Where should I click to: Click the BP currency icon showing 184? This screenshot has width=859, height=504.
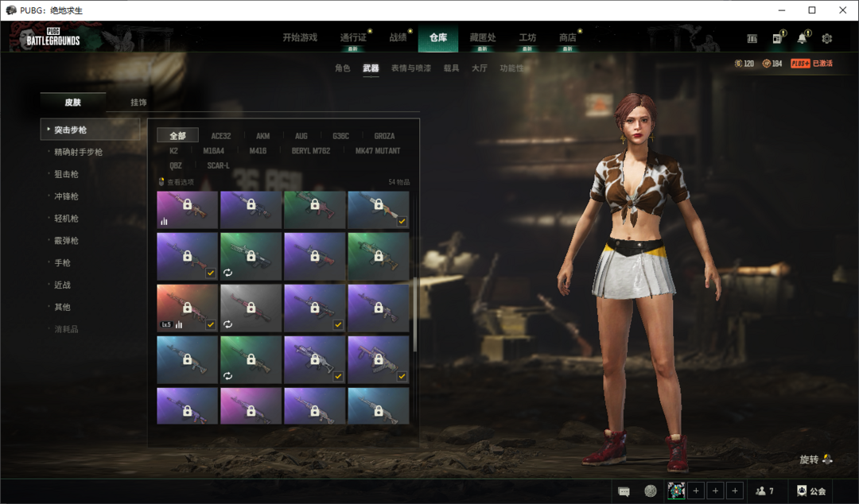pos(767,64)
